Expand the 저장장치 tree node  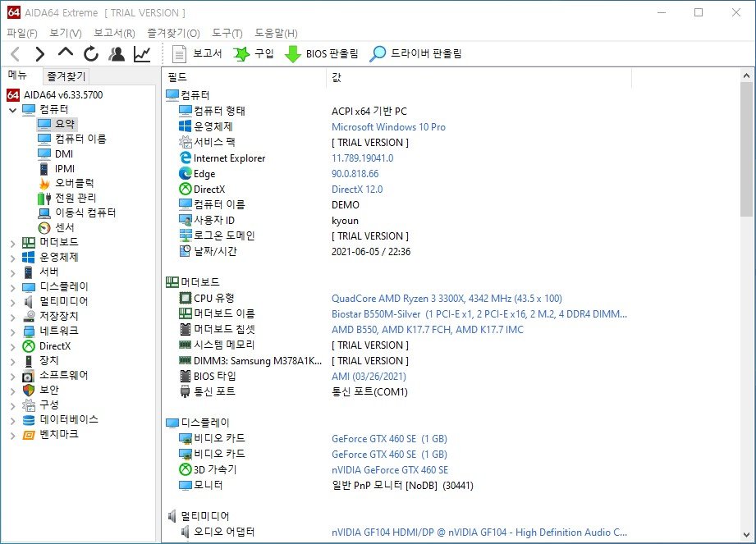click(x=12, y=318)
